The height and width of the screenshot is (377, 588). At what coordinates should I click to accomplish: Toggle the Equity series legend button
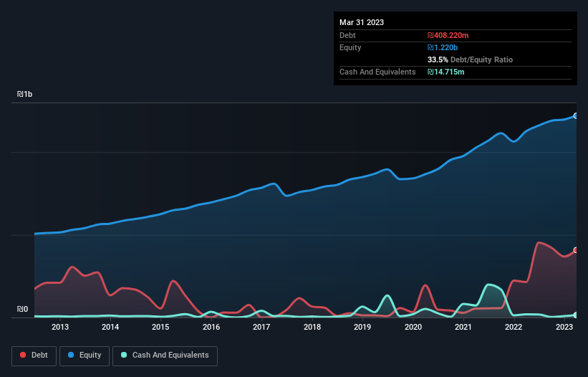point(85,355)
